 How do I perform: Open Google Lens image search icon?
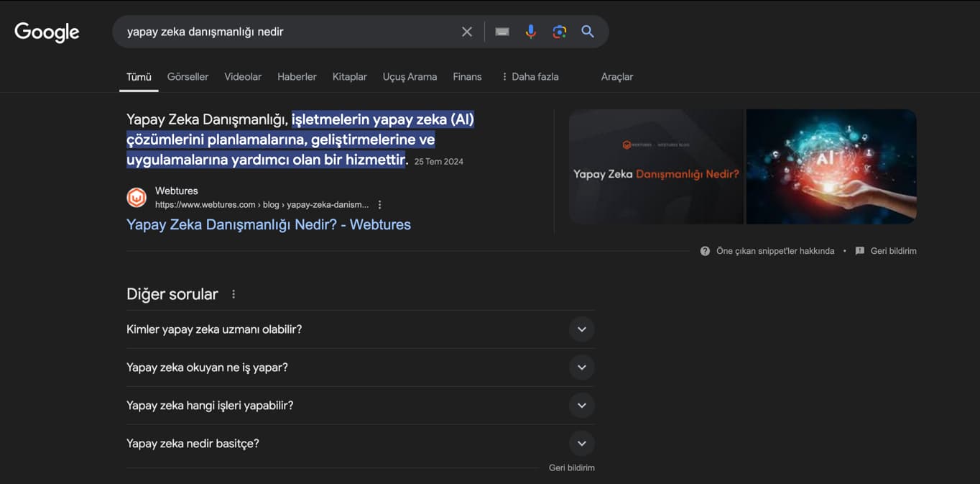click(x=560, y=32)
